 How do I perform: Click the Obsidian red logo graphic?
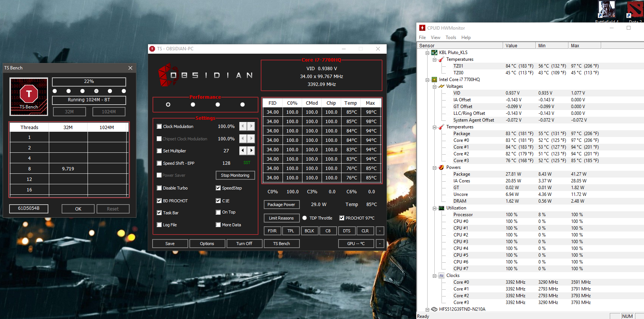[x=168, y=75]
